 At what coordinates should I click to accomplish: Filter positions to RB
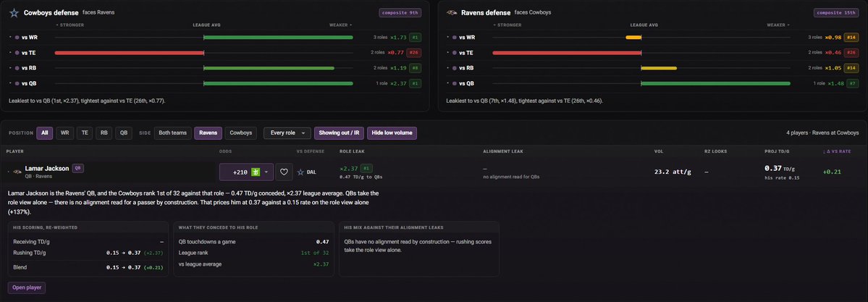click(104, 133)
